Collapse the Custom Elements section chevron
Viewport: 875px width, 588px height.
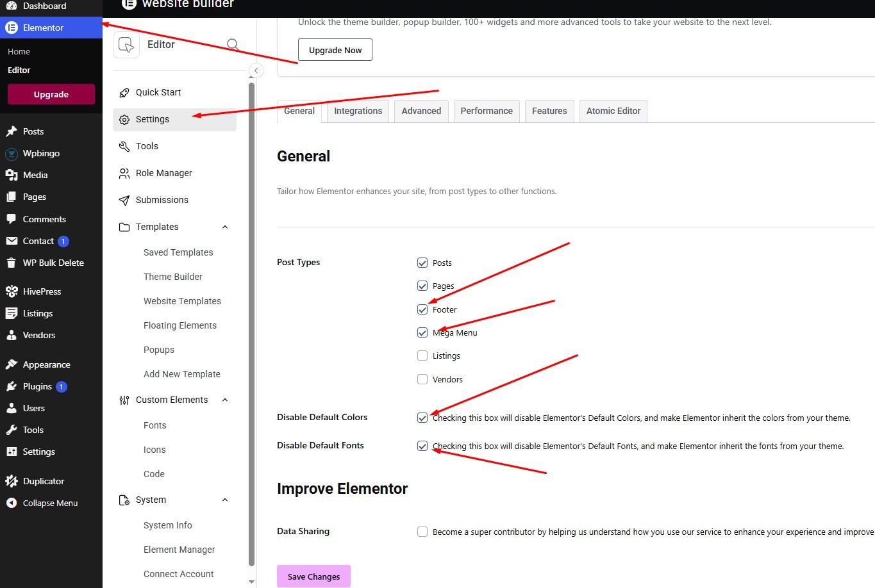(225, 400)
